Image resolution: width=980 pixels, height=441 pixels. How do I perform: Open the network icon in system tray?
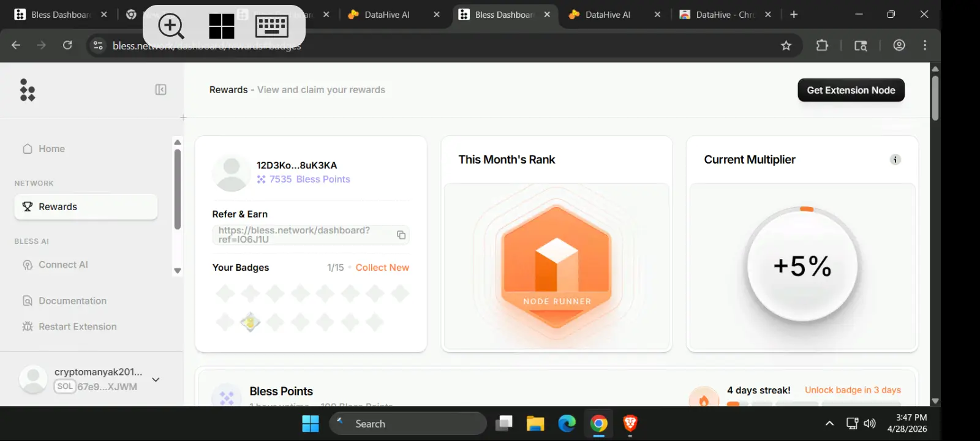tap(852, 423)
